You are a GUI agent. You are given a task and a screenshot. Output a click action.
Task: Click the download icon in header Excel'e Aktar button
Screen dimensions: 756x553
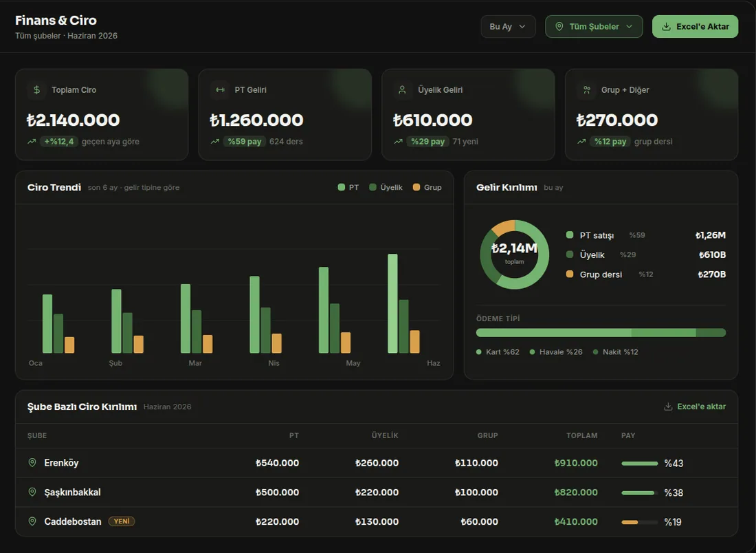666,27
